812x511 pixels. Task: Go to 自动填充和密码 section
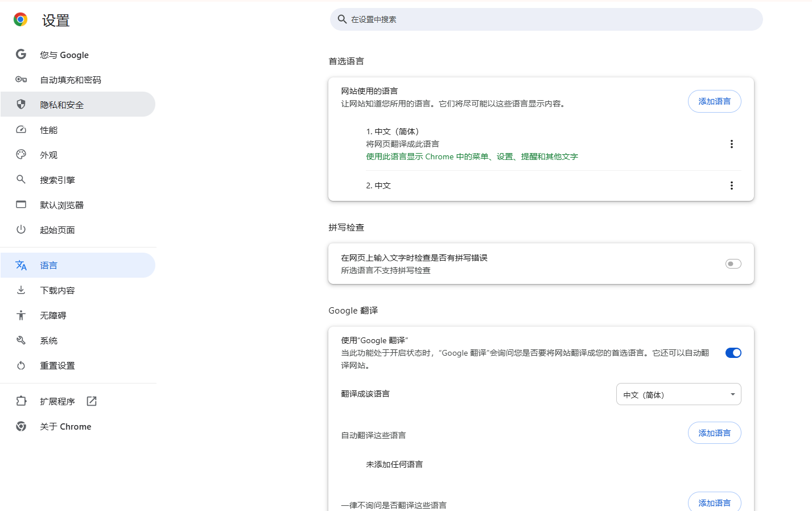(78, 80)
